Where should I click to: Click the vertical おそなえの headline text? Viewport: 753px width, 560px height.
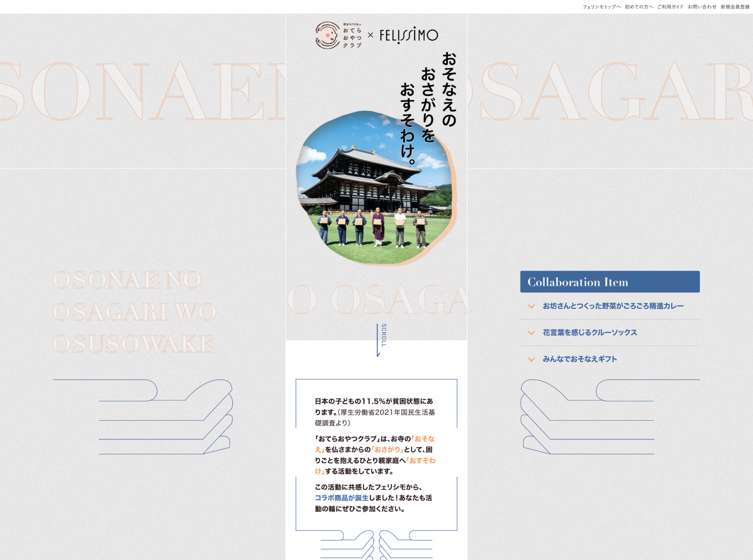coord(449,90)
